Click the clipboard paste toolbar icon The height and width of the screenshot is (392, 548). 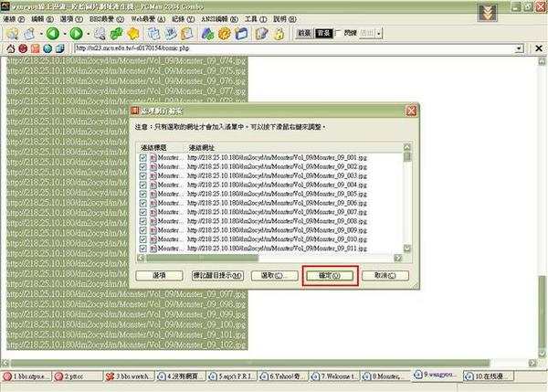[x=187, y=34]
